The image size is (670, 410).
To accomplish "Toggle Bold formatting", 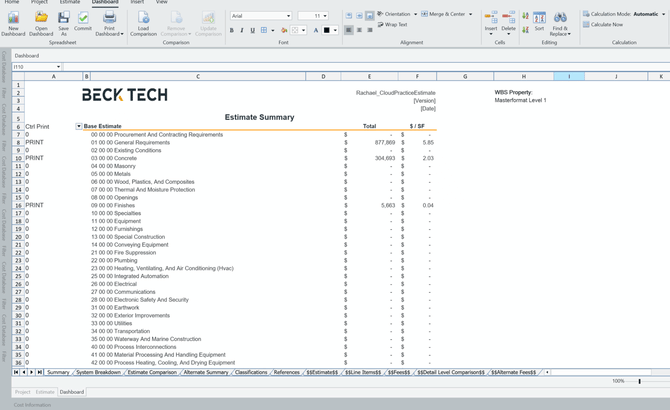I will click(232, 31).
